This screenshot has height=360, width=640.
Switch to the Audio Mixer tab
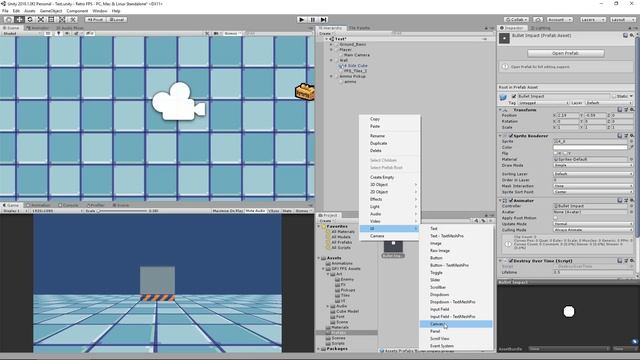click(69, 28)
